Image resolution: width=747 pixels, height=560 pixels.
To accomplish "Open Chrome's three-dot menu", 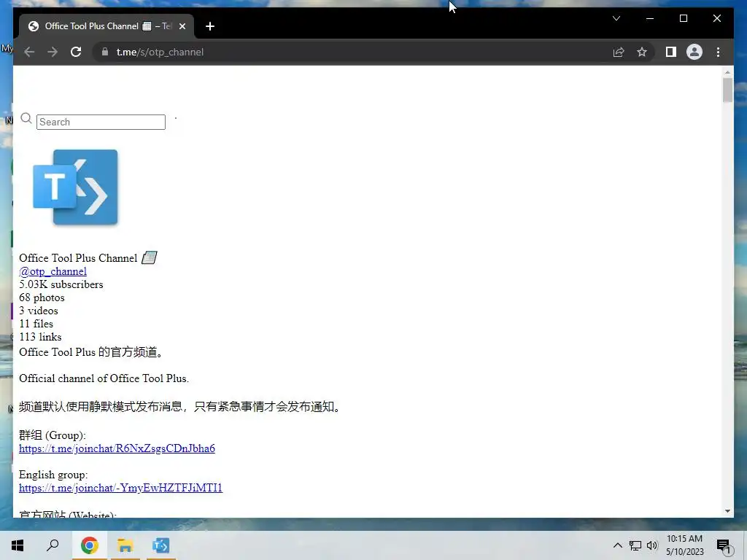I will [718, 52].
